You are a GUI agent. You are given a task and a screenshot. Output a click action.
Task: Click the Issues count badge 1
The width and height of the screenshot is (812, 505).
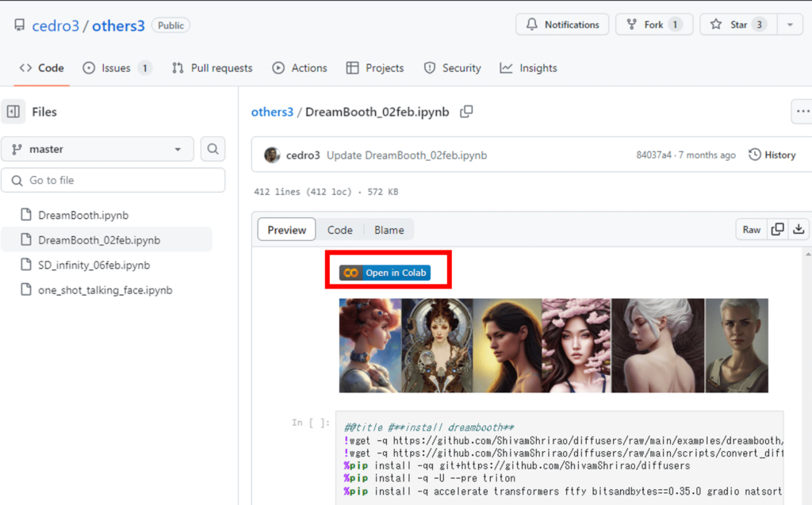coord(145,68)
